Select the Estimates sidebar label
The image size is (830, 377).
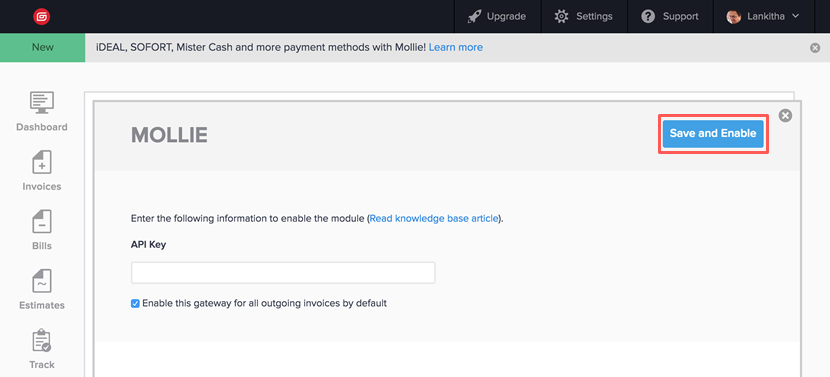pos(42,305)
